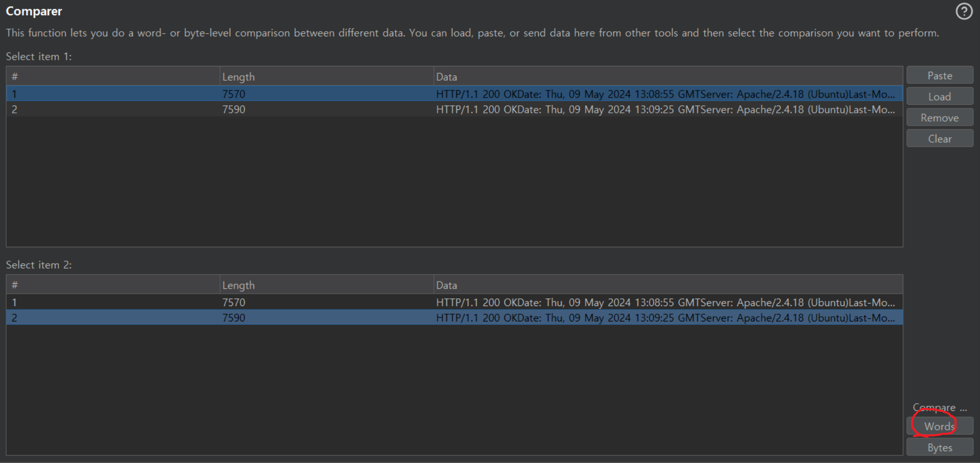The width and height of the screenshot is (980, 463).
Task: Sort item 2 table by Length header
Action: pyautogui.click(x=327, y=285)
